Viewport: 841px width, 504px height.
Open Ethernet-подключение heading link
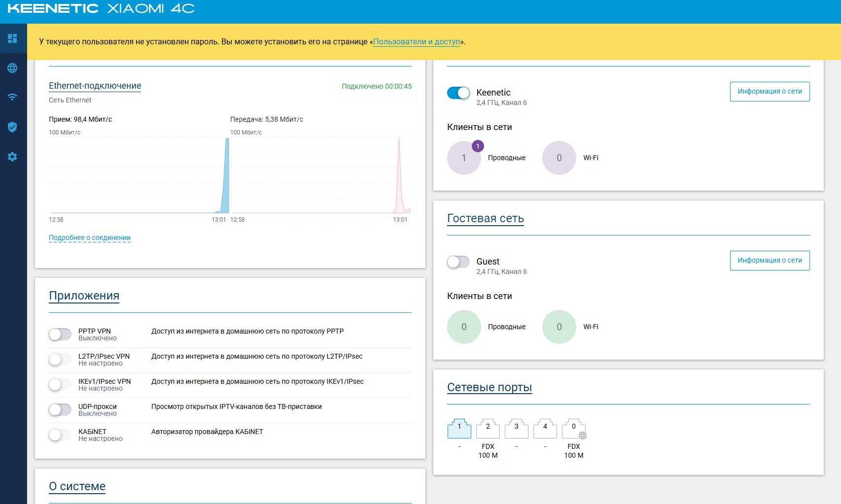coord(95,86)
